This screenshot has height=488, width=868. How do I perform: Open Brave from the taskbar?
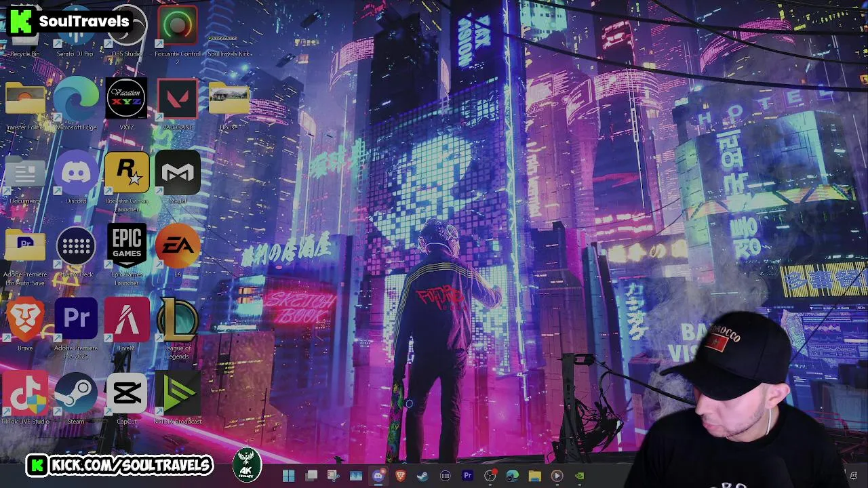[400, 476]
